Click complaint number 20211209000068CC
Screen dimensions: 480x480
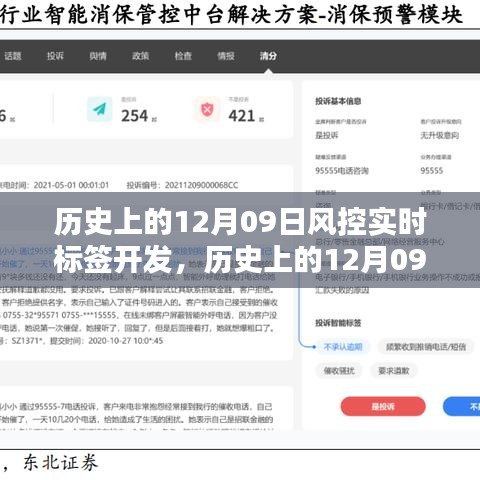pos(201,185)
